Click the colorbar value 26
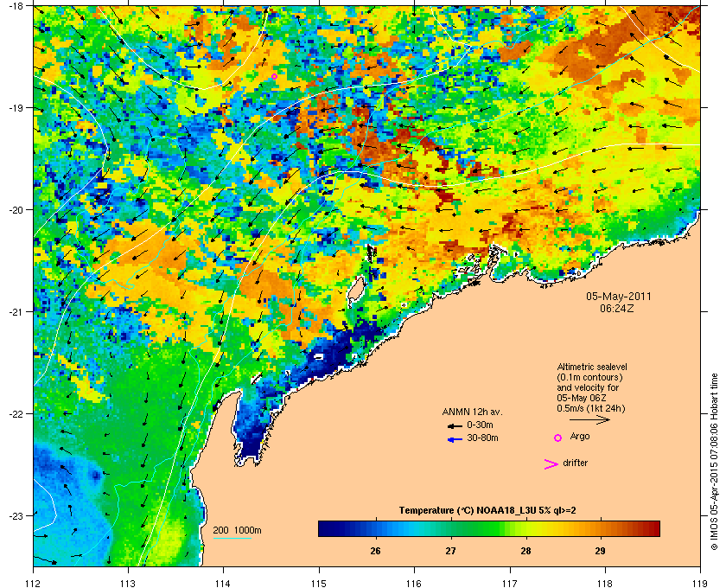 (375, 551)
